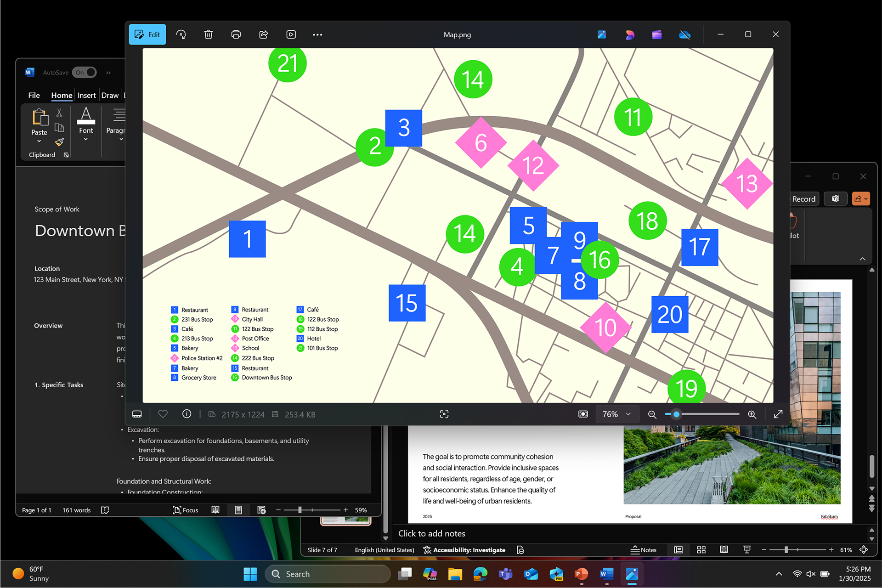Open fullscreen view with the expand arrow icon

pos(778,414)
